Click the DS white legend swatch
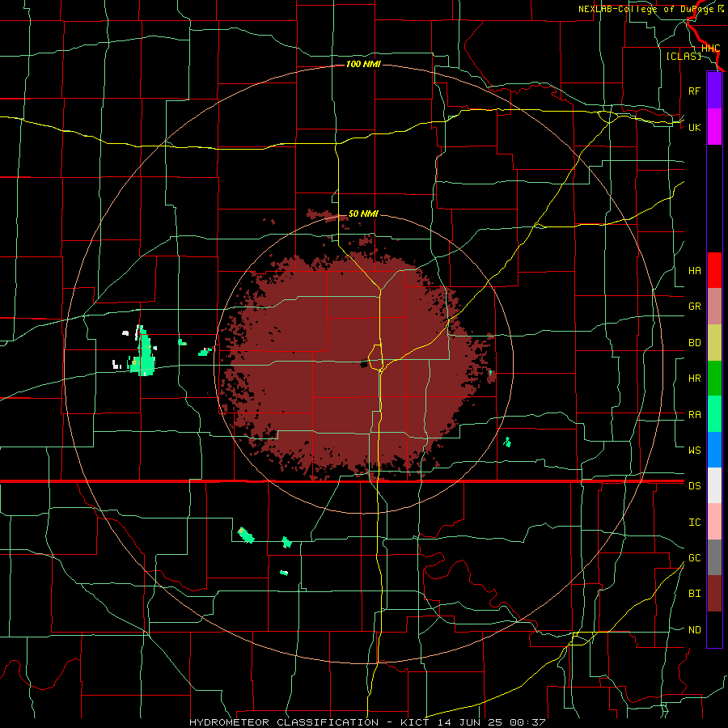728x728 pixels. coord(714,485)
